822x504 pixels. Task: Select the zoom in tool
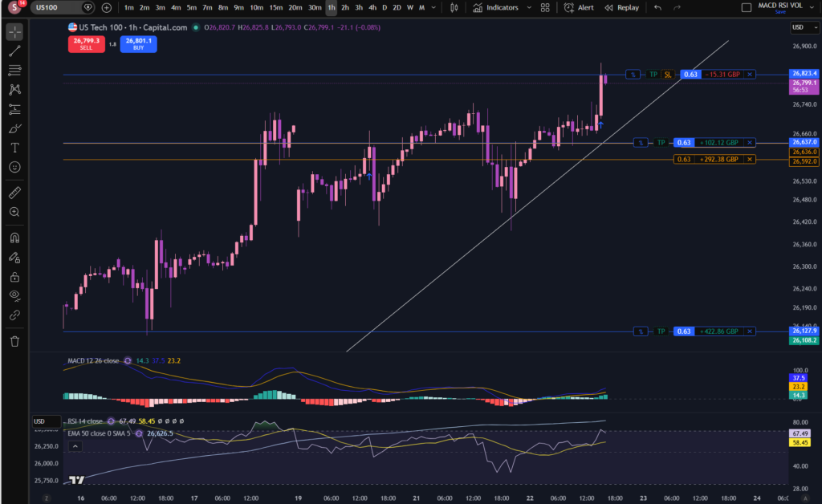point(14,212)
